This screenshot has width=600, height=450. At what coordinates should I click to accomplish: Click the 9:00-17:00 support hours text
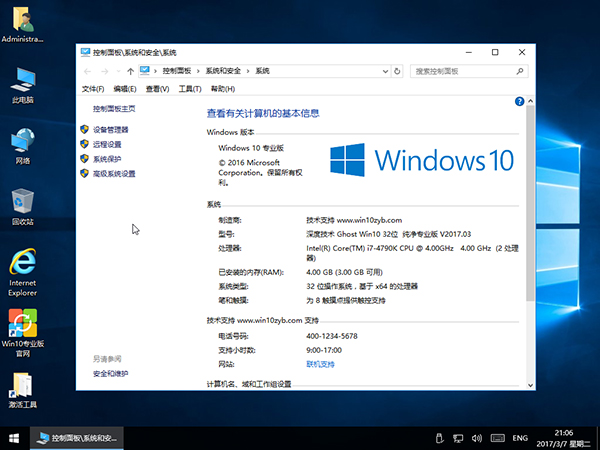tap(324, 350)
